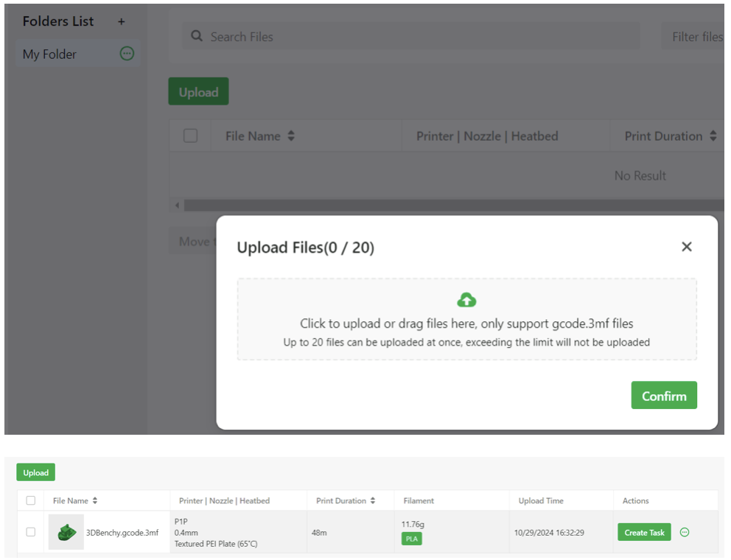Screen dimensions: 731x560
Task: Click the cloud upload icon in dialog
Action: coord(466,300)
